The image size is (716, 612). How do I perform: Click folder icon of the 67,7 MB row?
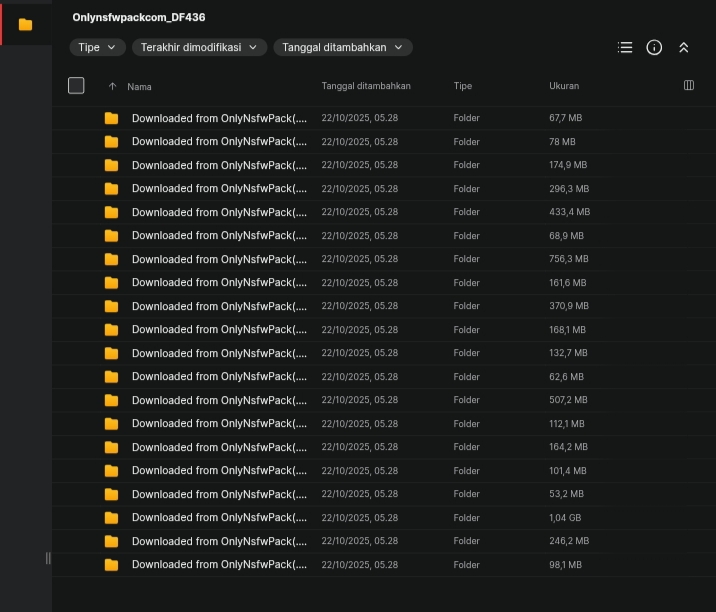[111, 118]
